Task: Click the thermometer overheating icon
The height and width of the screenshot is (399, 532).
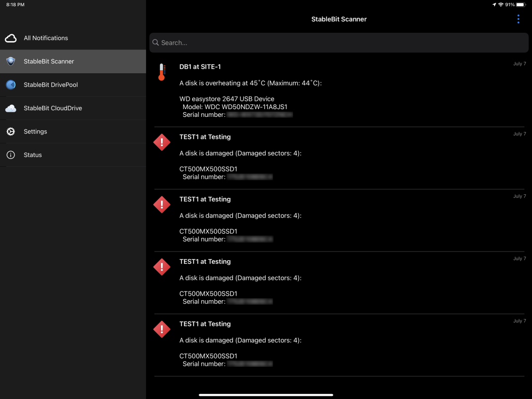Action: coord(162,72)
